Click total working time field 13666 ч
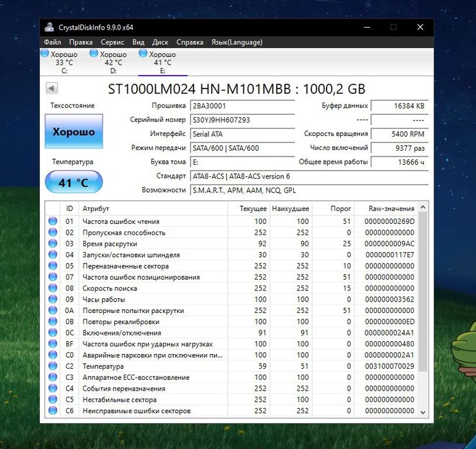The width and height of the screenshot is (476, 449). [x=400, y=162]
